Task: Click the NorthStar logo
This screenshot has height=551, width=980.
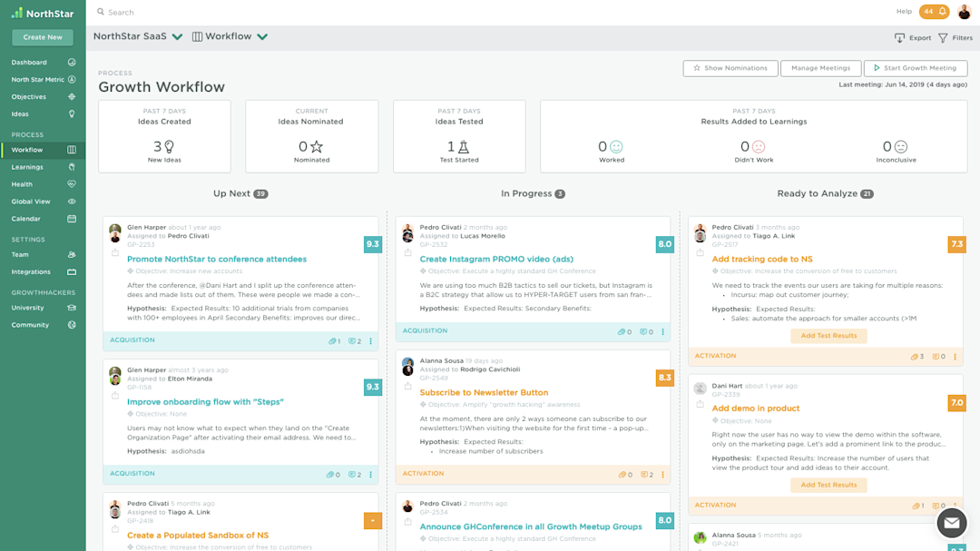Action: (x=43, y=13)
